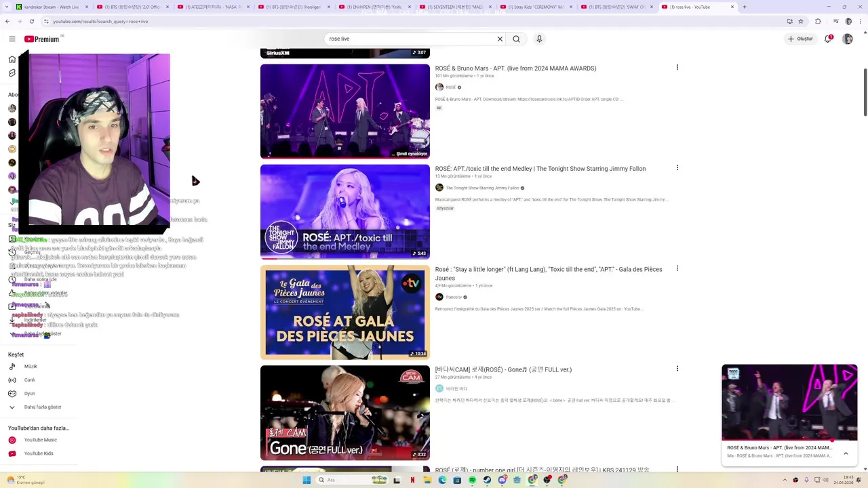Open Spotify from the taskbar
This screenshot has height=488, width=868.
point(473,480)
